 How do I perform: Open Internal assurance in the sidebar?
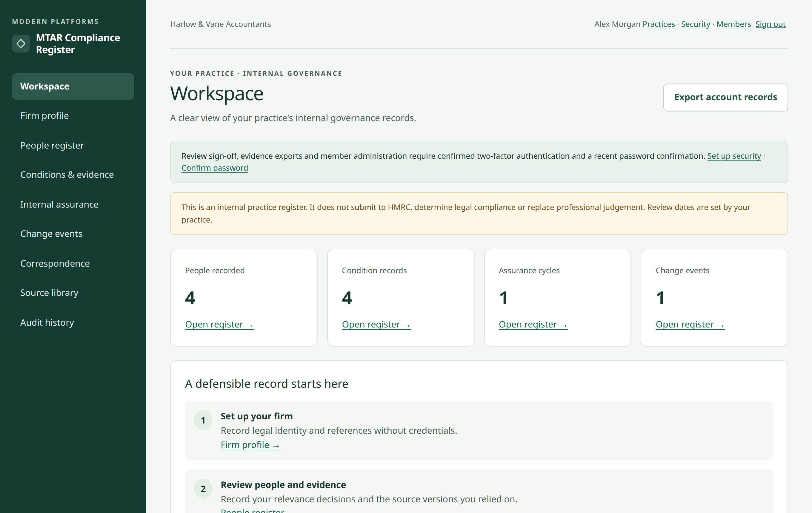pos(73,204)
